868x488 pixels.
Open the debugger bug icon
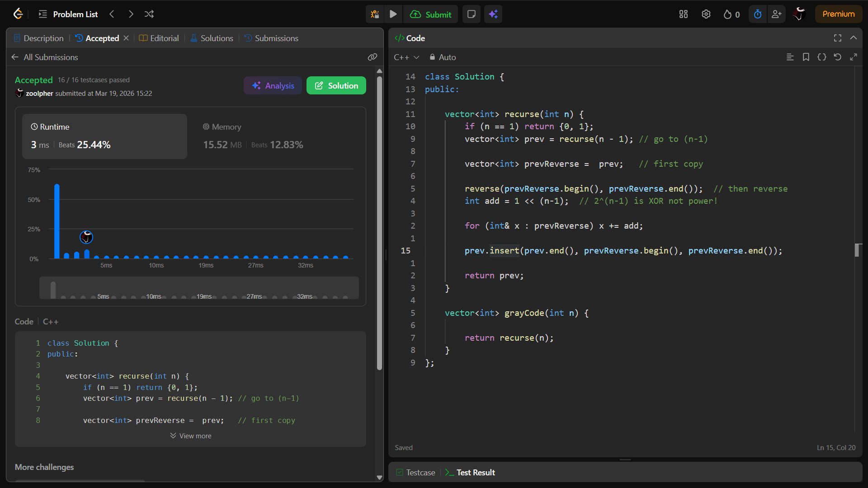375,14
